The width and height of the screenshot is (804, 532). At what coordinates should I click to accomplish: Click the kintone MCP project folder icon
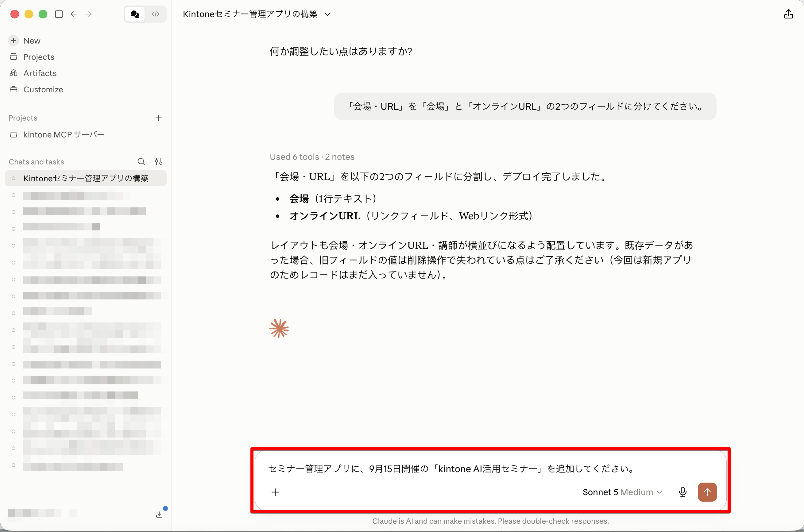click(14, 134)
